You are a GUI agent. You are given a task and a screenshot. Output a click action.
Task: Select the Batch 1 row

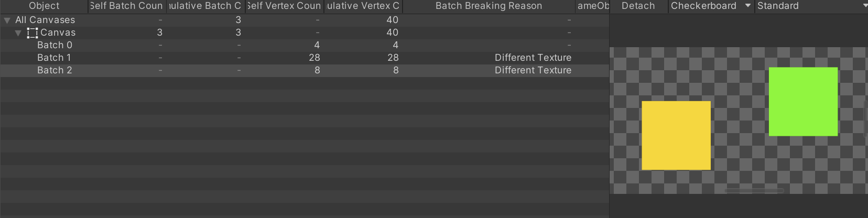click(305, 58)
